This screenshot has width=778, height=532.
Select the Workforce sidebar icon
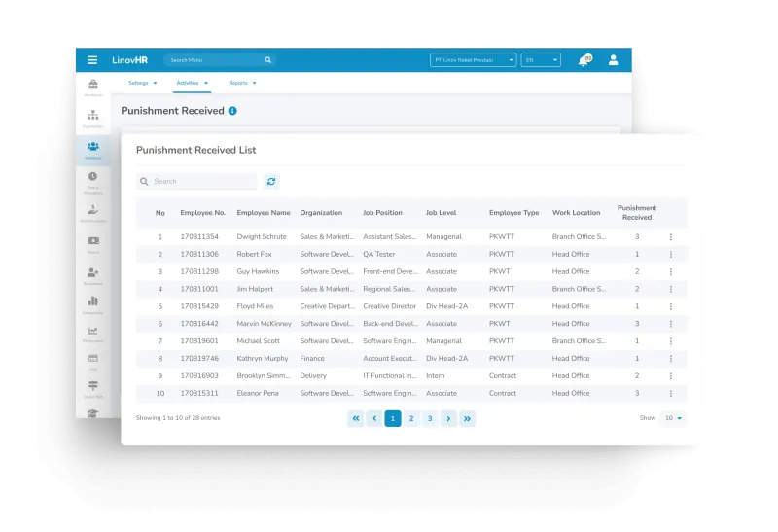coord(93,147)
